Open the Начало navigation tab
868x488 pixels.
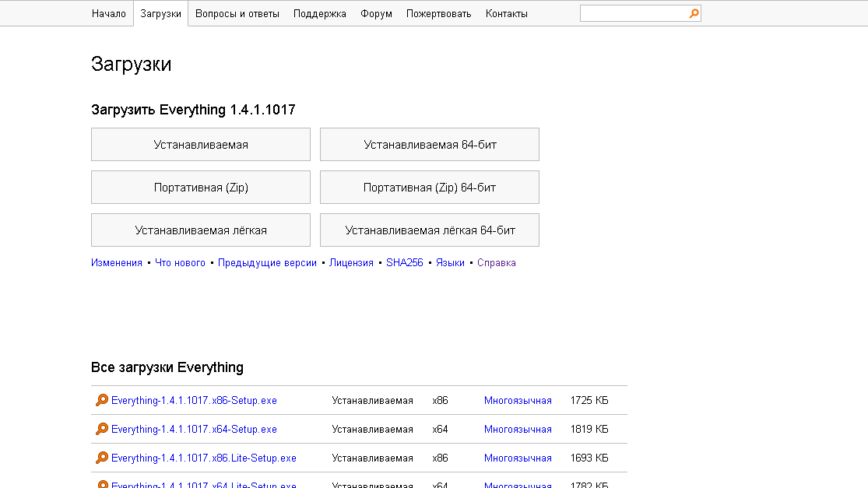pos(108,14)
